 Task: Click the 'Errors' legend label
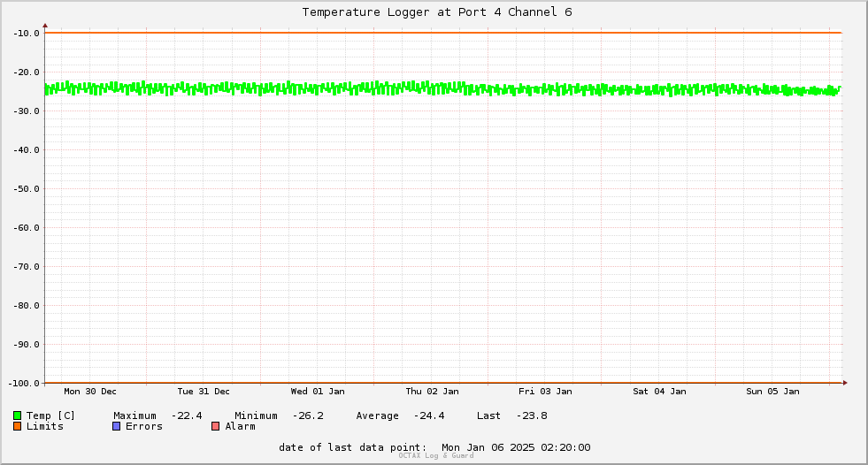coord(144,426)
